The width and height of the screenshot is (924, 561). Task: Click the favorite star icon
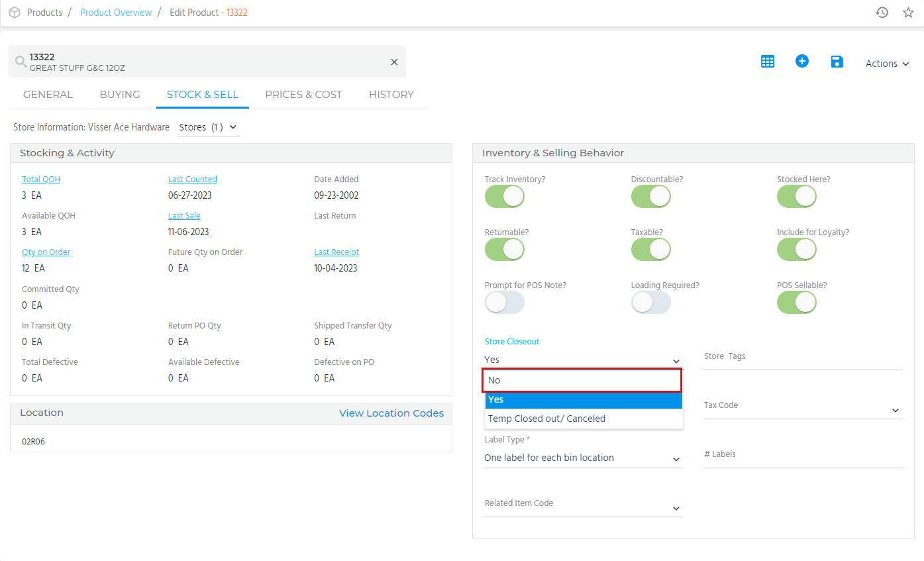908,13
